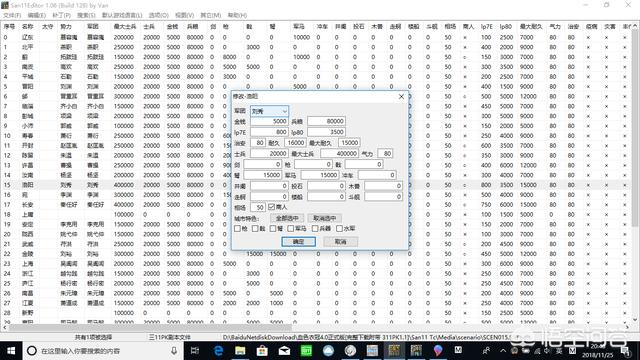
Task: Click the Task View taskbar icon
Action: point(195,351)
